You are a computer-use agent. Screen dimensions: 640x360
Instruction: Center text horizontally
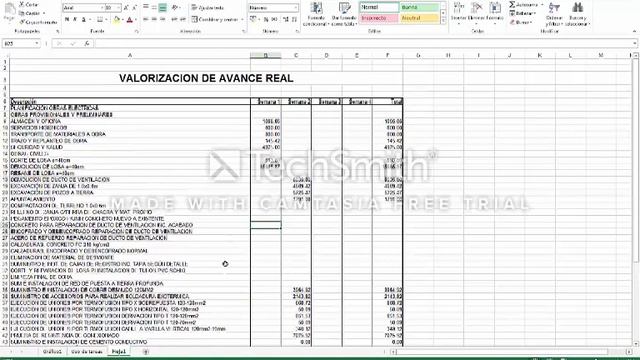[154, 19]
